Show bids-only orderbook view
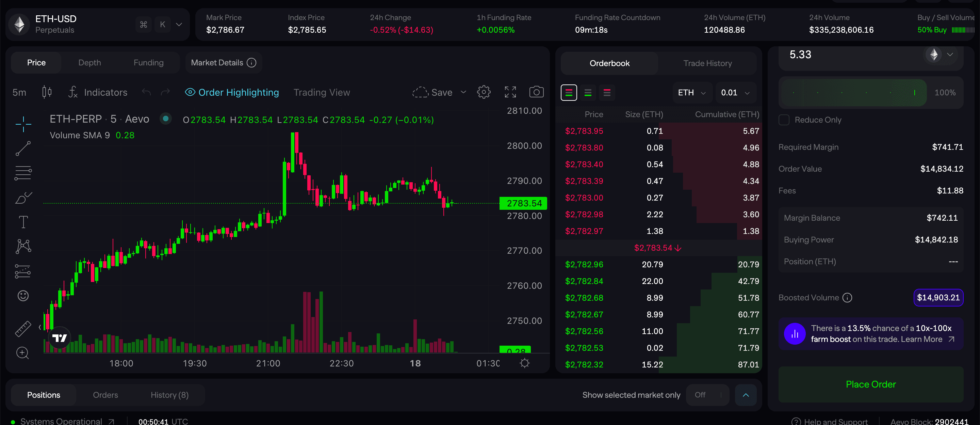The image size is (980, 425). [588, 93]
